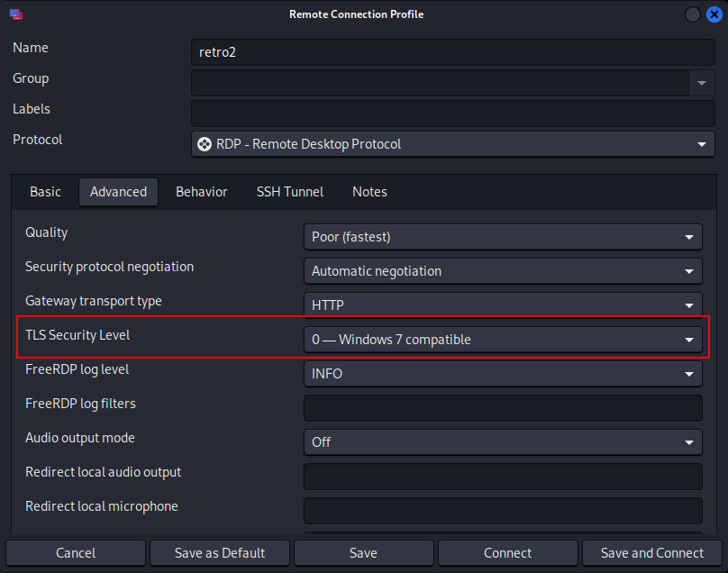This screenshot has height=573, width=728.
Task: Open the SSH Tunnel tab
Action: [290, 192]
